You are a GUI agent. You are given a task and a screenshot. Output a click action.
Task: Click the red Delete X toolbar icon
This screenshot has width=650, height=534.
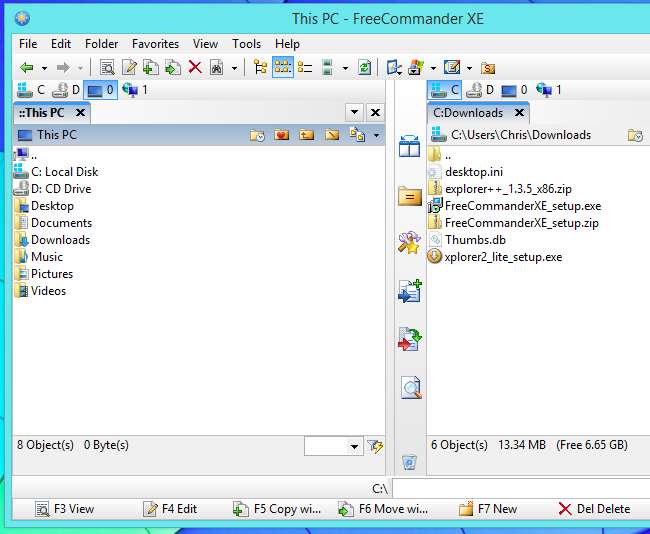click(x=195, y=68)
